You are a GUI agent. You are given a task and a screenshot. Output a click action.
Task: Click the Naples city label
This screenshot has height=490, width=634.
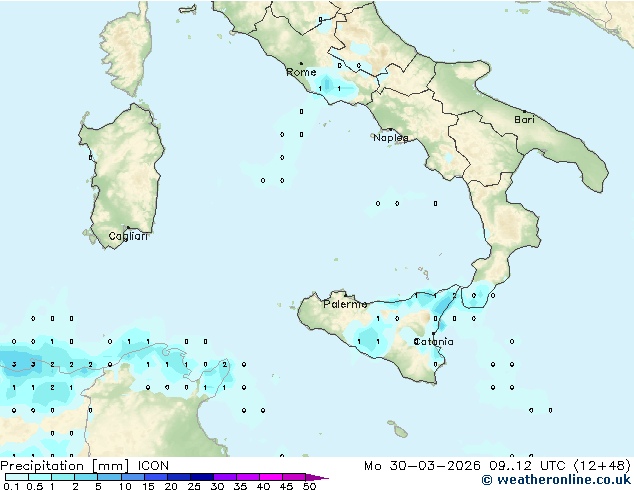391,138
